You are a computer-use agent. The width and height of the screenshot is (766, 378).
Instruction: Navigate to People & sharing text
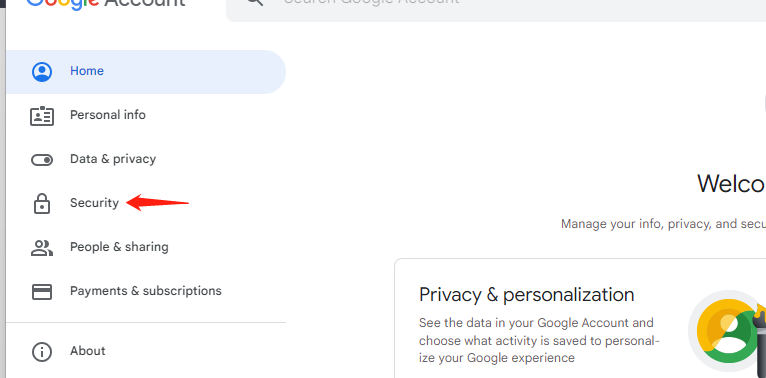tap(119, 247)
